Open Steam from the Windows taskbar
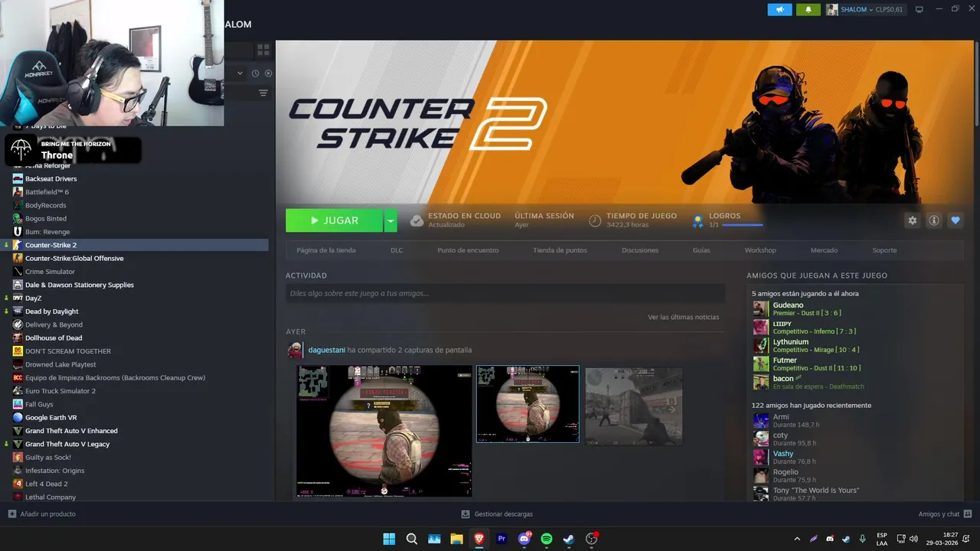This screenshot has height=551, width=980. [569, 539]
